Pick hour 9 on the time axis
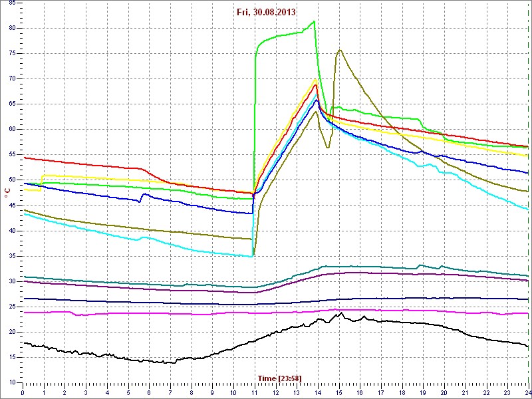The image size is (532, 399). [212, 392]
